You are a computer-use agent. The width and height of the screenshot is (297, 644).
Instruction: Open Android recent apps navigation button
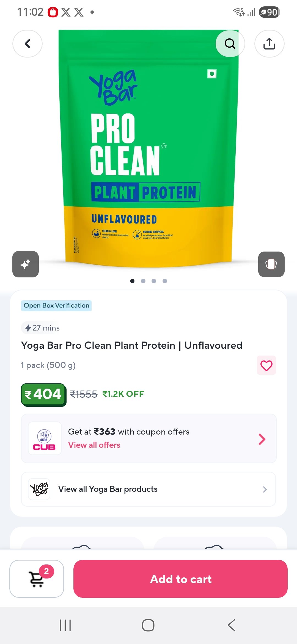[65, 625]
